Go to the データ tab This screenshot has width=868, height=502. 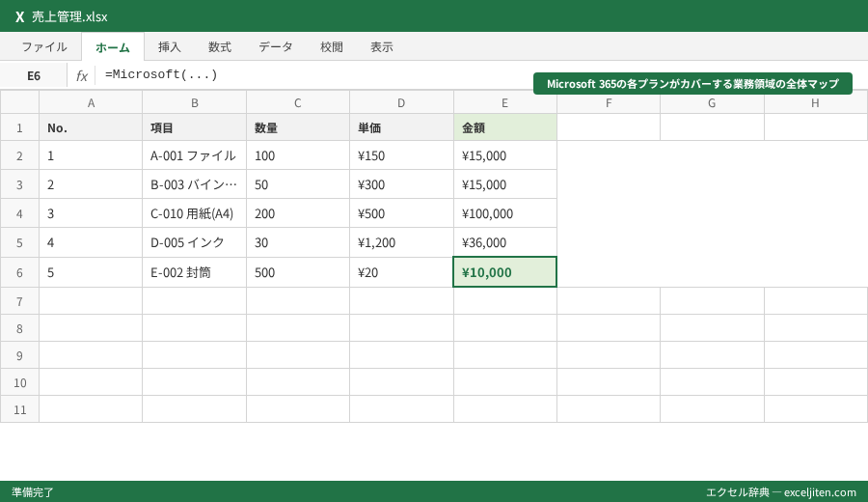(276, 47)
